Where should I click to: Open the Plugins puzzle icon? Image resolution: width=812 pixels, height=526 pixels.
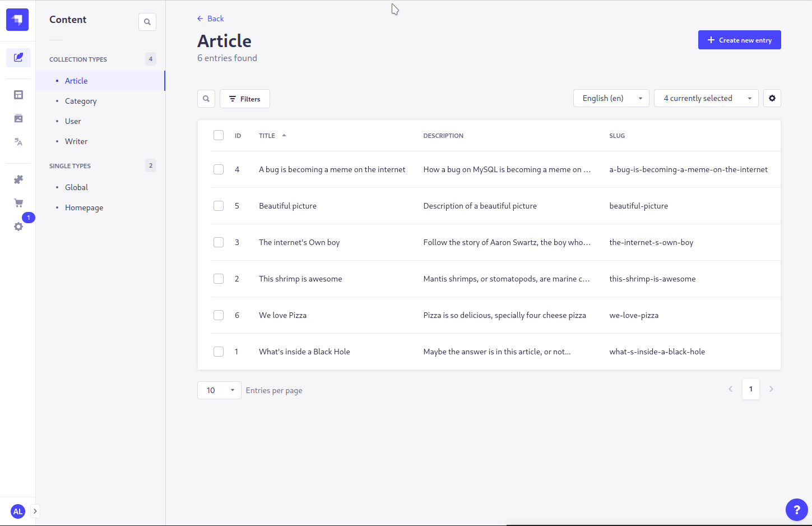pyautogui.click(x=18, y=179)
